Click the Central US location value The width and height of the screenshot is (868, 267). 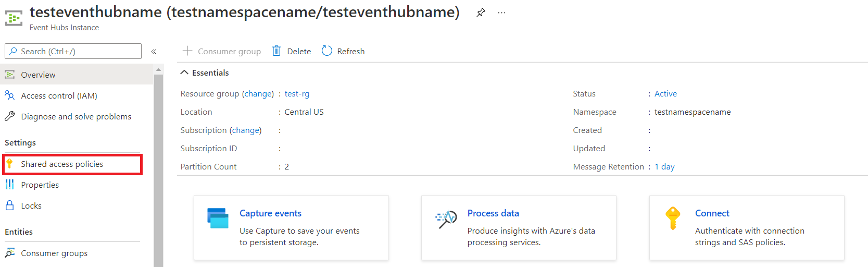304,112
